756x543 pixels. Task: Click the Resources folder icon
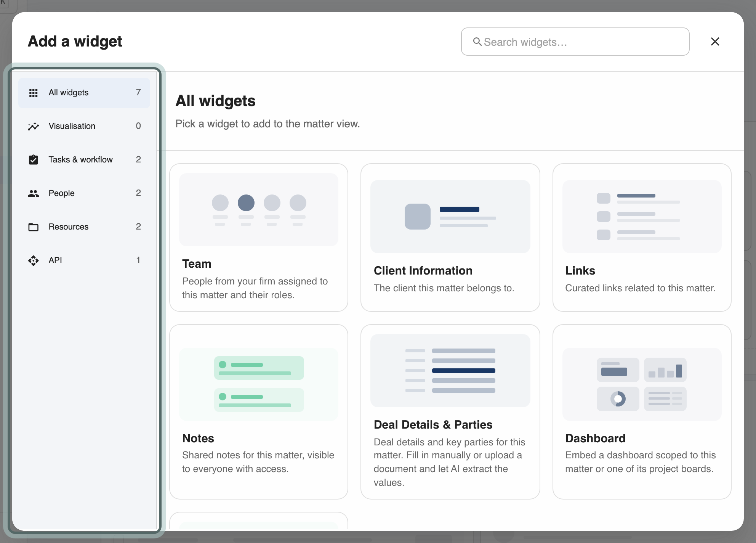click(34, 227)
